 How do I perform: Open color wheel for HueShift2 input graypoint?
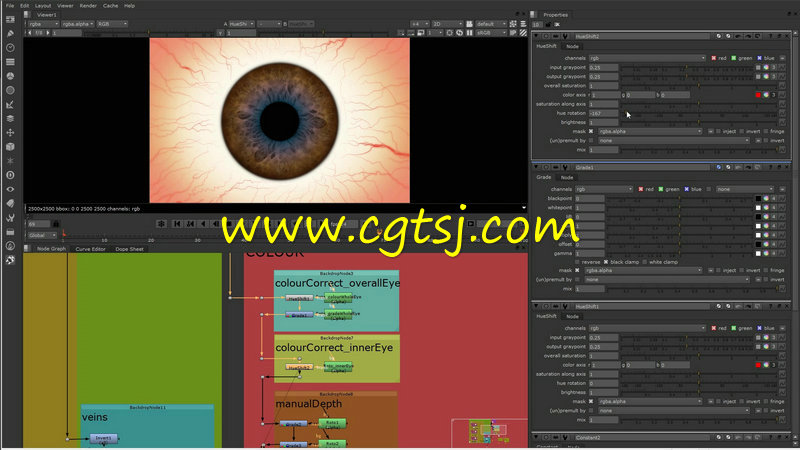pos(766,67)
